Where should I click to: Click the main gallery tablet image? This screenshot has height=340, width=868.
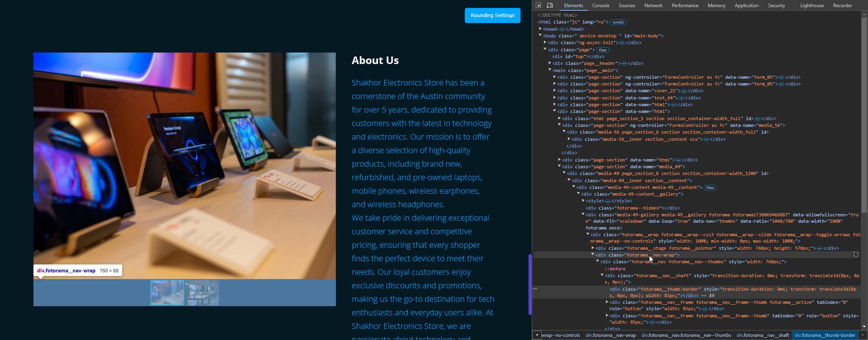(185, 165)
